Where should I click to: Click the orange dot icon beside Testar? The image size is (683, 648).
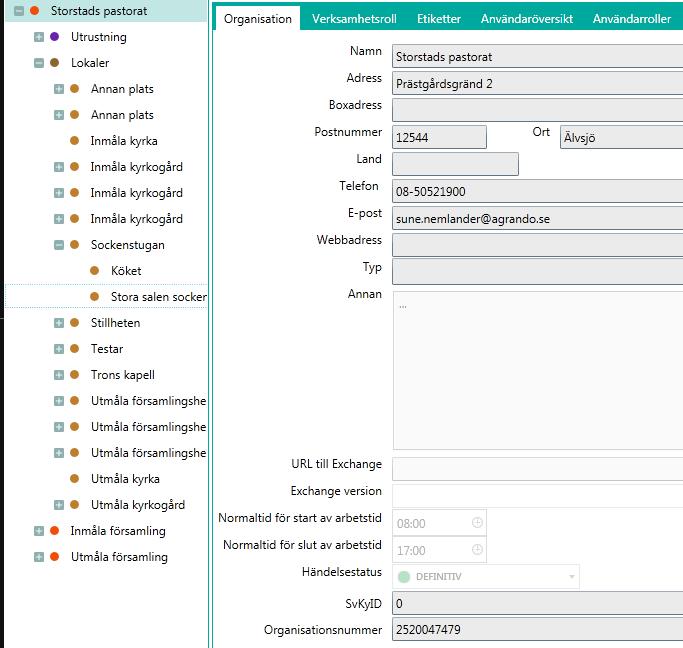tap(74, 349)
